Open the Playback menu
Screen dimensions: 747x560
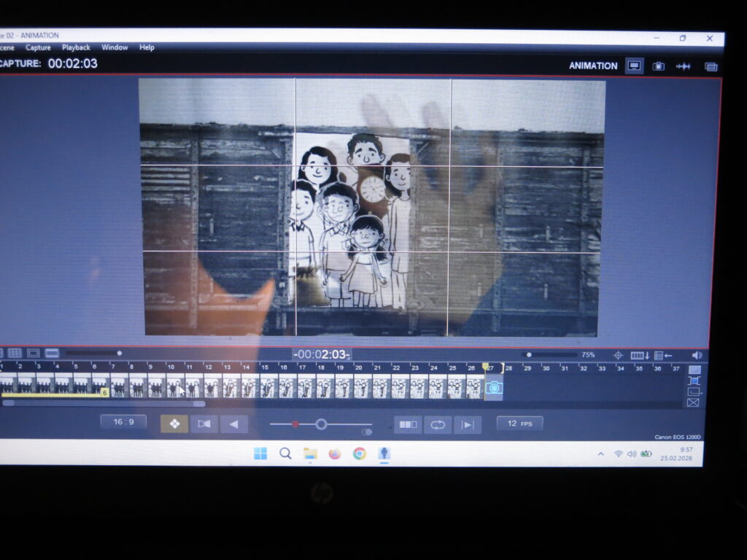76,47
